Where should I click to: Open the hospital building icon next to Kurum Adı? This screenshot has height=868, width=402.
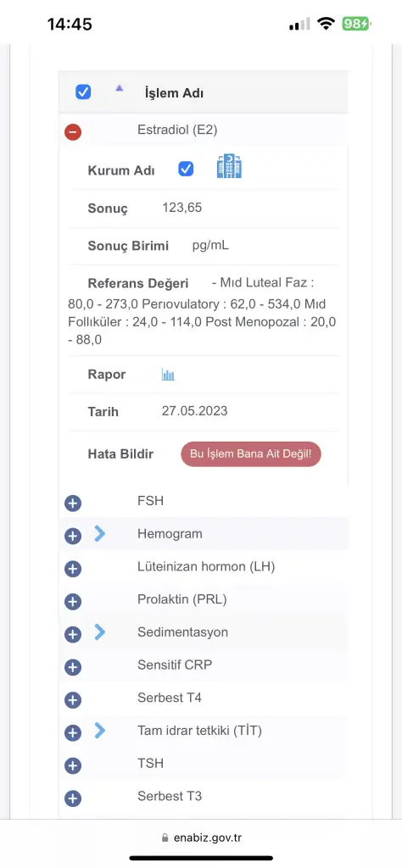[x=229, y=166]
